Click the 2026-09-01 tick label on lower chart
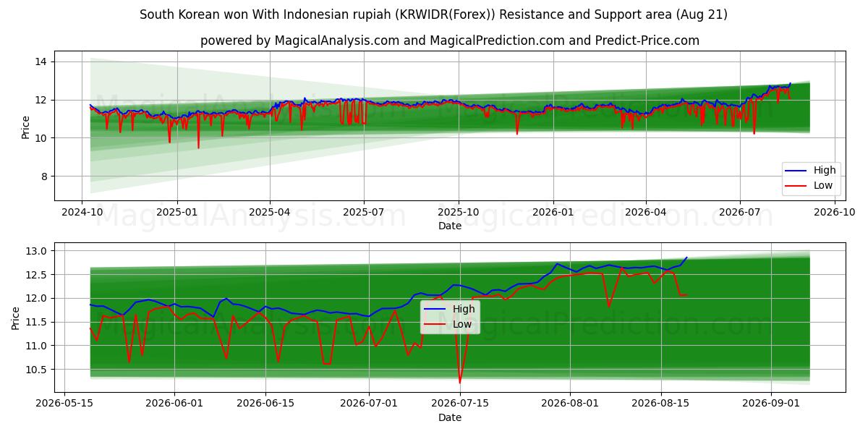This screenshot has height=434, width=868. [x=770, y=404]
